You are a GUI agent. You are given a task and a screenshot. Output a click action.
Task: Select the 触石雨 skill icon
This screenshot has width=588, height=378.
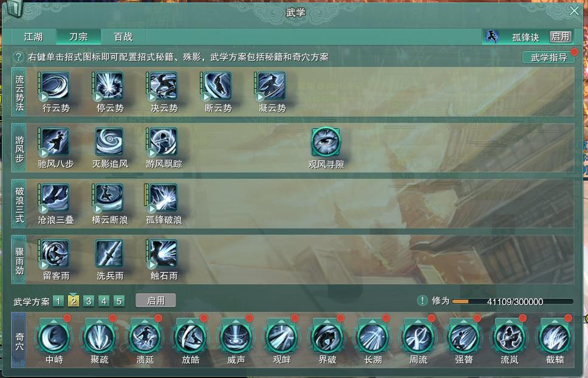pyautogui.click(x=163, y=253)
